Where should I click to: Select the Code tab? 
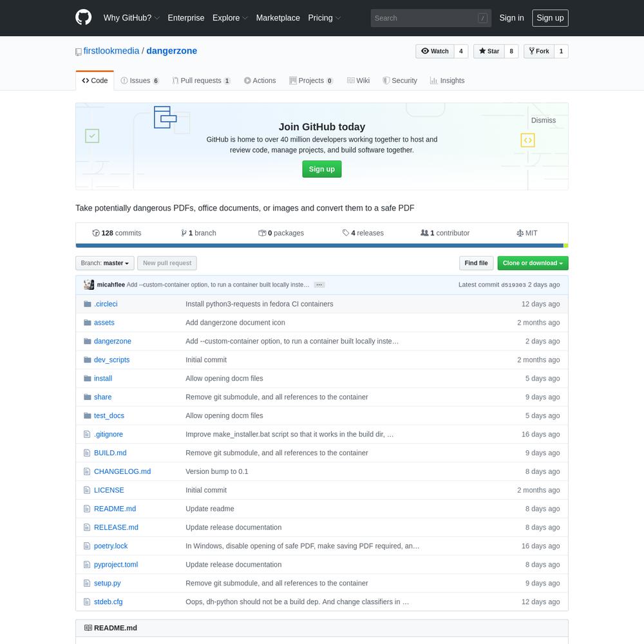[95, 80]
